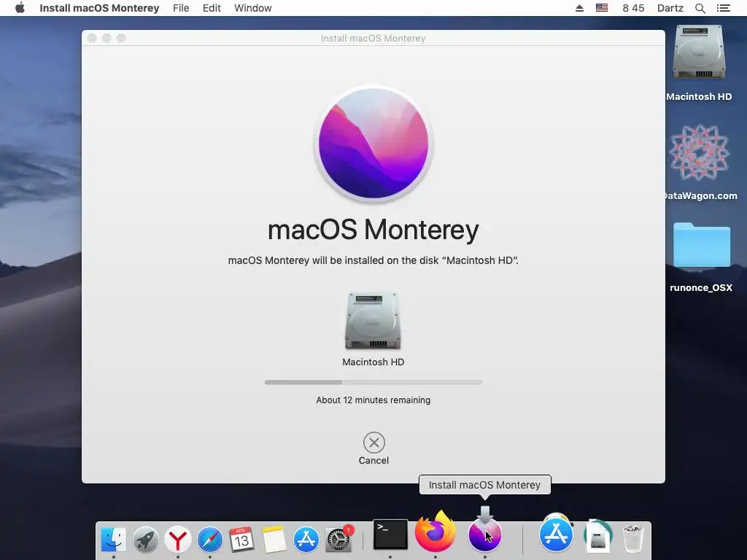Click the installer window close button

(93, 38)
